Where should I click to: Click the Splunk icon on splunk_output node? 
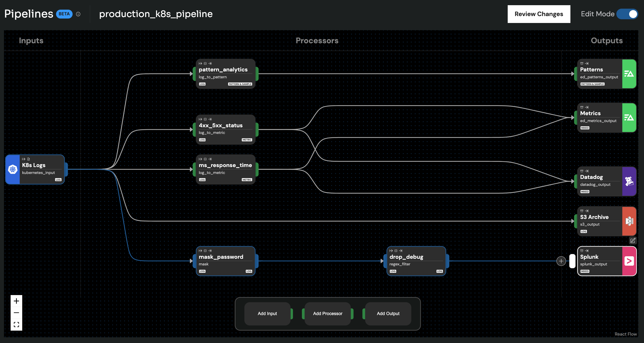(629, 261)
